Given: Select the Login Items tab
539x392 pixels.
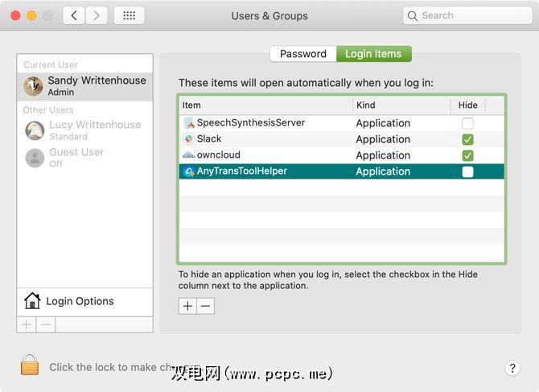Looking at the screenshot, I should 373,54.
